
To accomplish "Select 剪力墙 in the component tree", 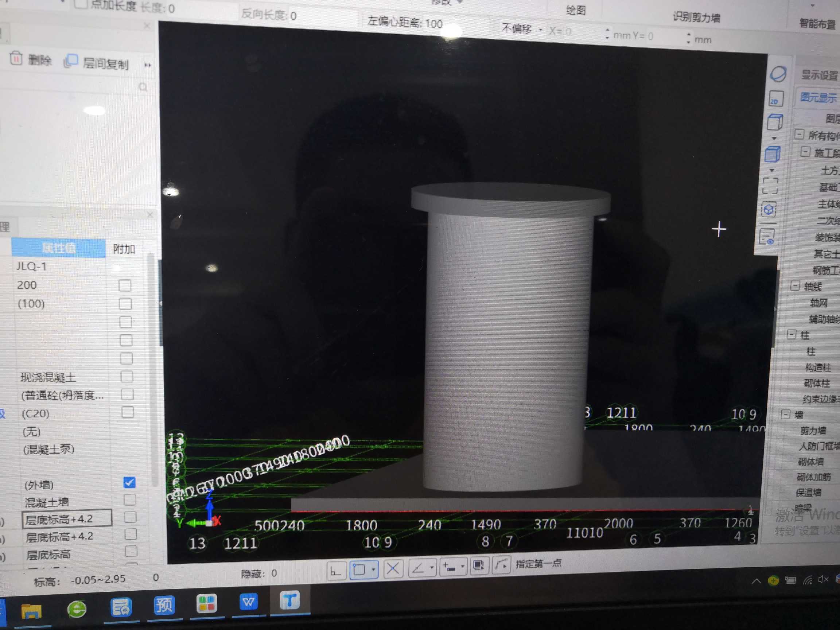I will point(813,430).
